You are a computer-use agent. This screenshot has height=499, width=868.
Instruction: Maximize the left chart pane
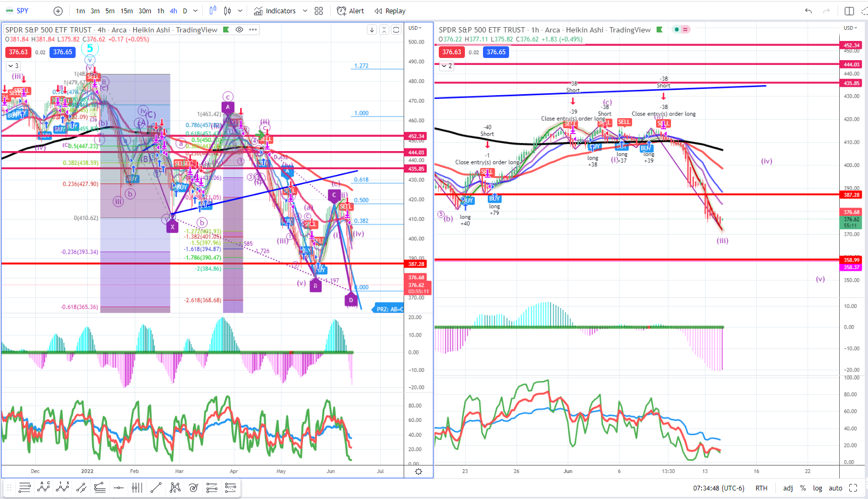(x=396, y=30)
